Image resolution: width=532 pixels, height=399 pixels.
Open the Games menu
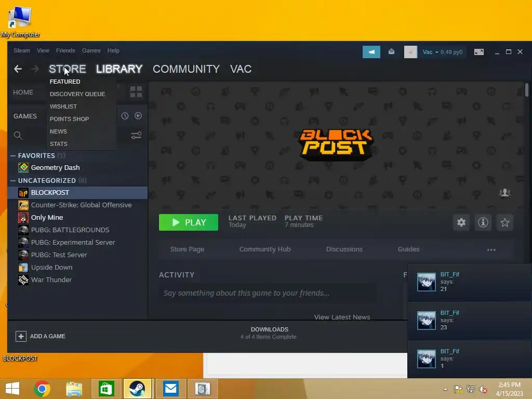91,50
